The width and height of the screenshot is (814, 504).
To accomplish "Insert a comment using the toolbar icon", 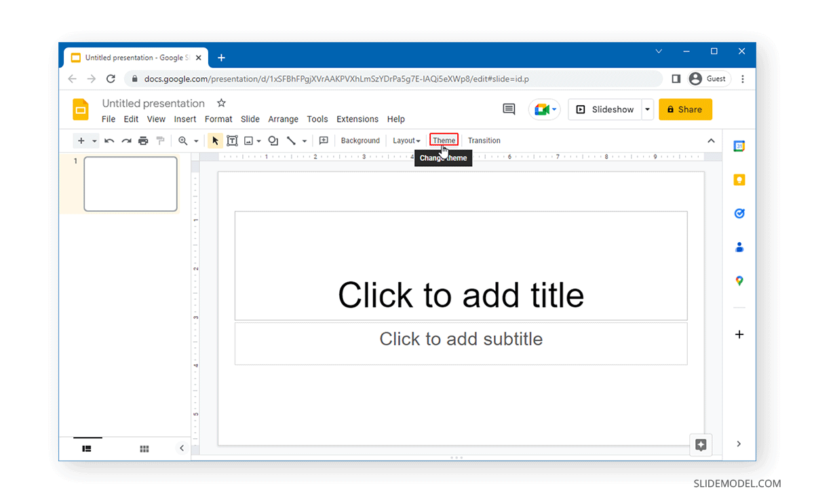I will pos(324,140).
